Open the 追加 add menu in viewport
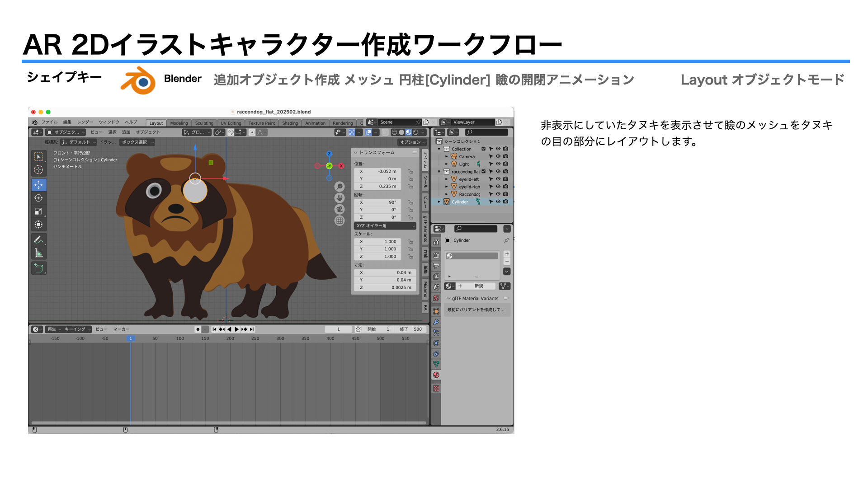Screen dimensions: 868x488 pyautogui.click(x=126, y=132)
